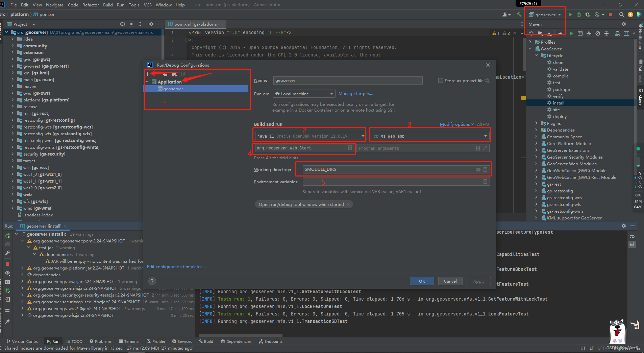Screen dimensions: 644x353
Task: Open the -cp gs-web-app classpath dropdown
Action: click(430, 136)
